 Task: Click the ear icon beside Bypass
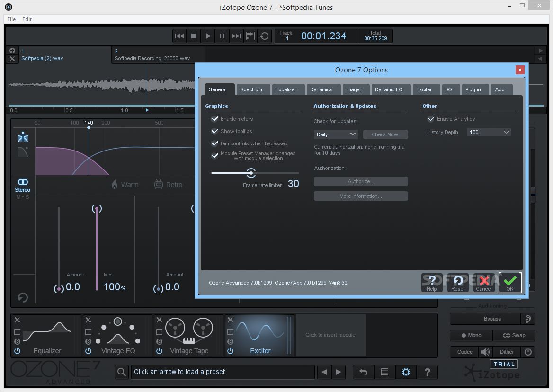point(528,319)
